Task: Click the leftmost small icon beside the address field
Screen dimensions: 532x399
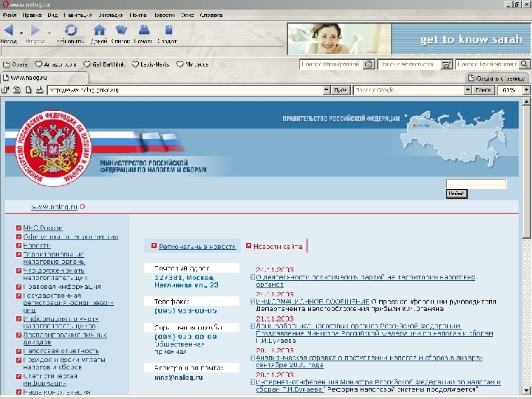Action: 5,90
